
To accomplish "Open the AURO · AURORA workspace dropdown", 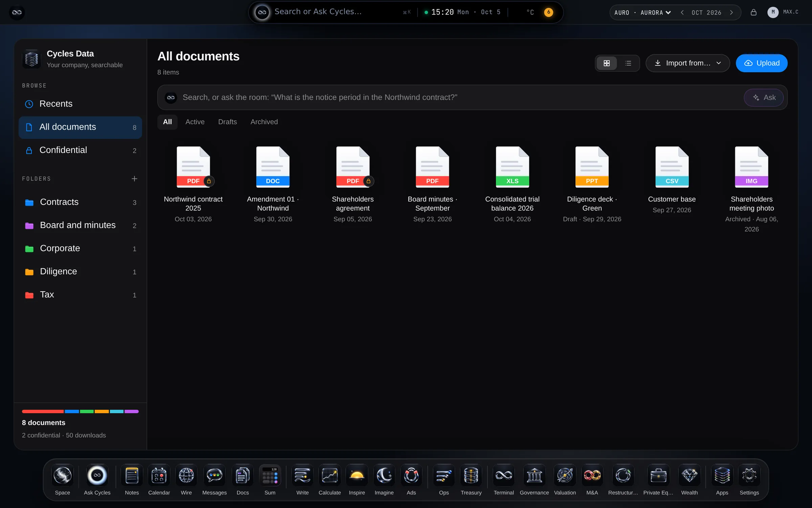I will [642, 13].
